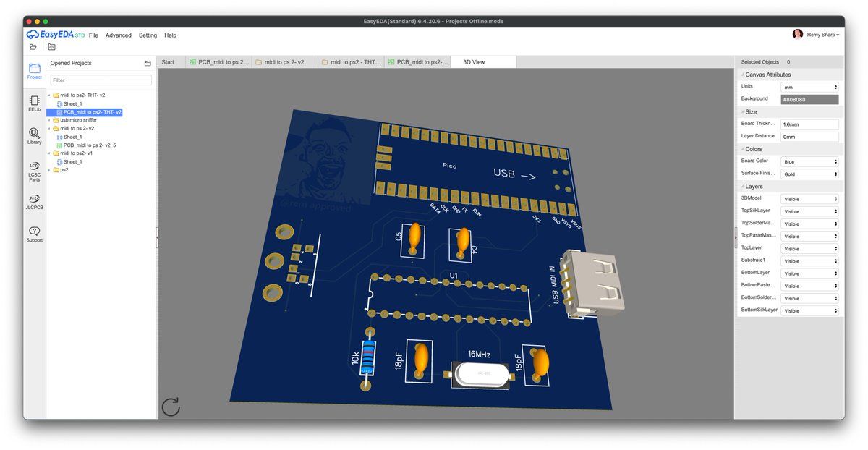
Task: Click the project Filter input field
Action: point(101,80)
